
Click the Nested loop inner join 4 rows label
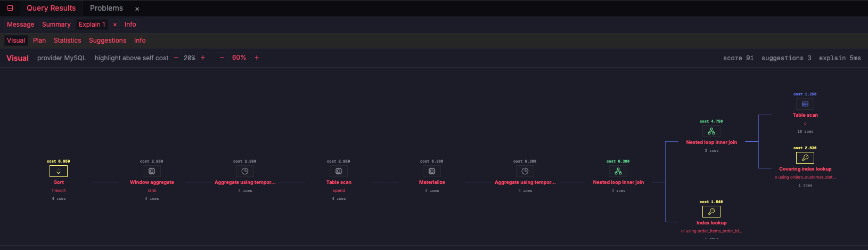coord(618,182)
